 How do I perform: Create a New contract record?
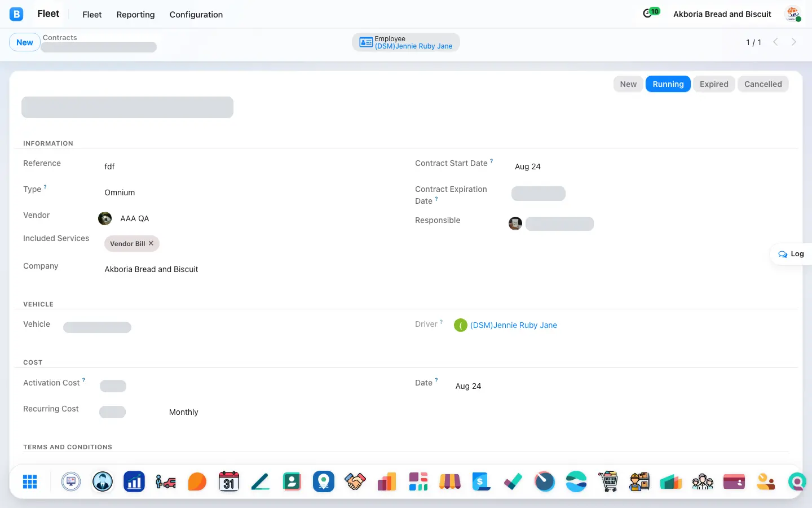25,42
